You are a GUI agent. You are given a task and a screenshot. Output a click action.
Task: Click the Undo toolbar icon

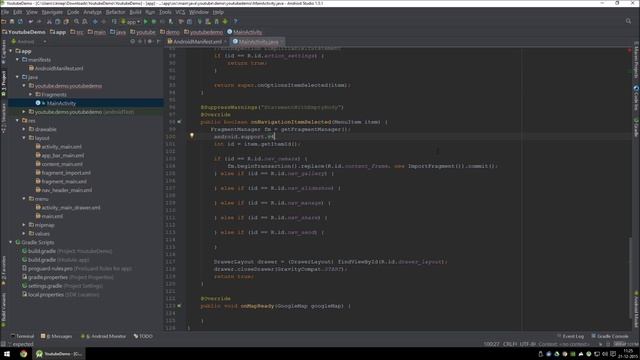coord(31,22)
